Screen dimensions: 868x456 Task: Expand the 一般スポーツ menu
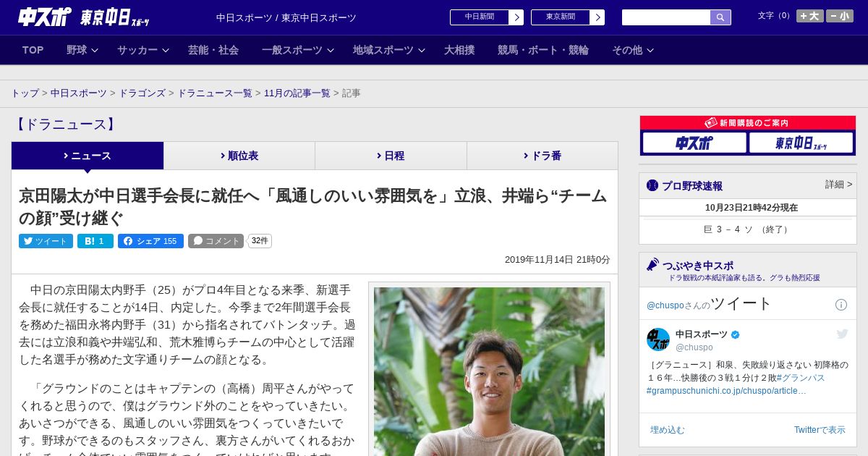[298, 50]
